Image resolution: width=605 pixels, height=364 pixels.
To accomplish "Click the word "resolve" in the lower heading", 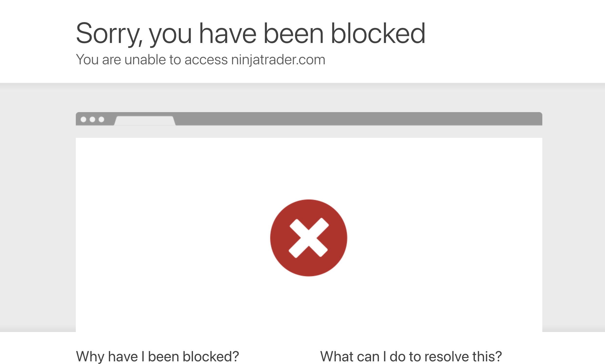I will (446, 356).
